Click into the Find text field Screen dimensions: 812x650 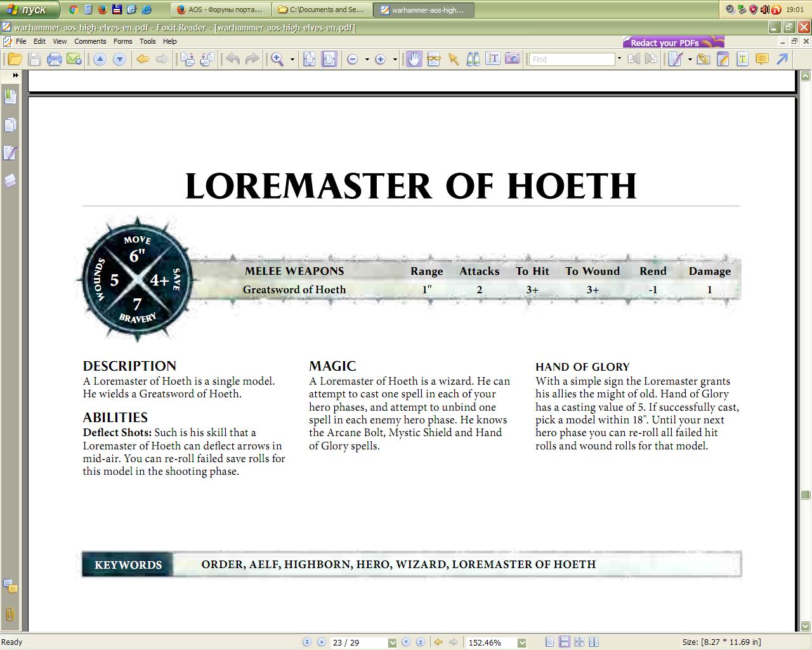(x=572, y=59)
